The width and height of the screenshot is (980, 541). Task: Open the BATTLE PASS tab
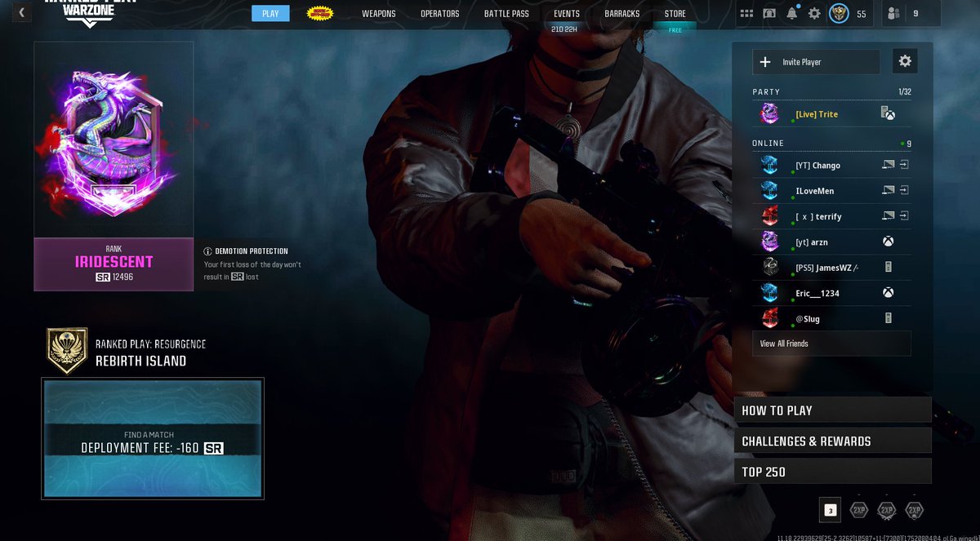click(506, 14)
